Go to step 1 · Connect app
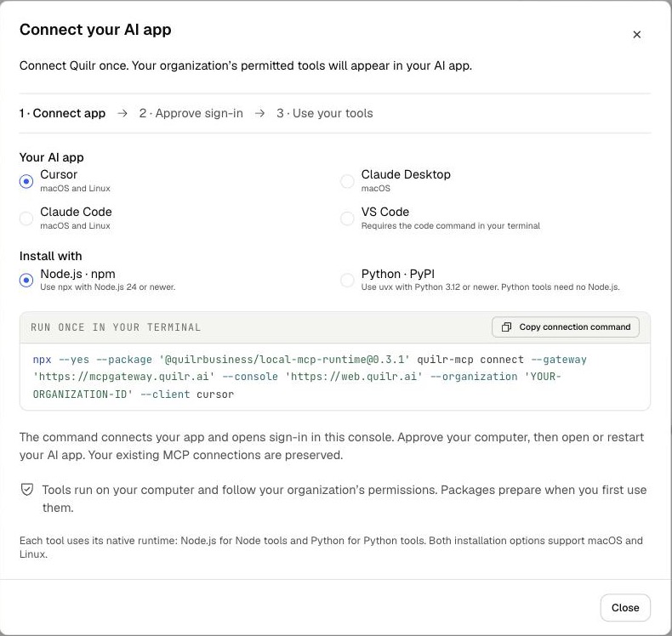672x636 pixels. (x=62, y=113)
